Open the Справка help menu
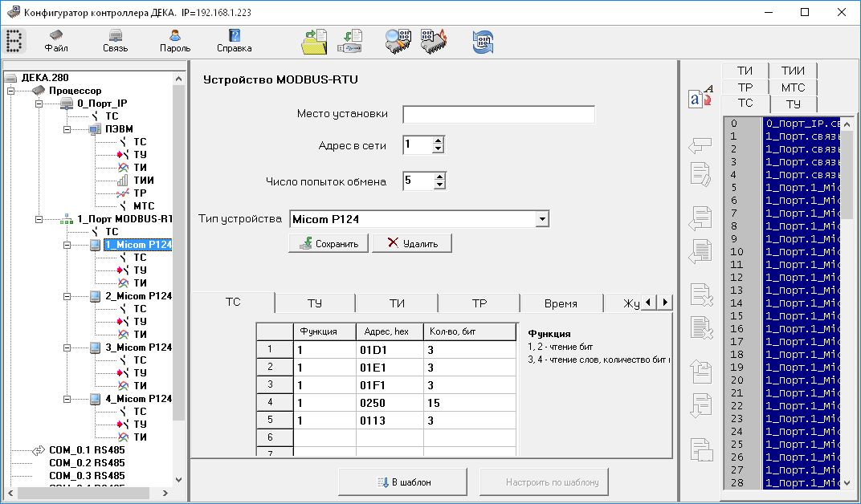The width and height of the screenshot is (861, 504). pos(234,41)
